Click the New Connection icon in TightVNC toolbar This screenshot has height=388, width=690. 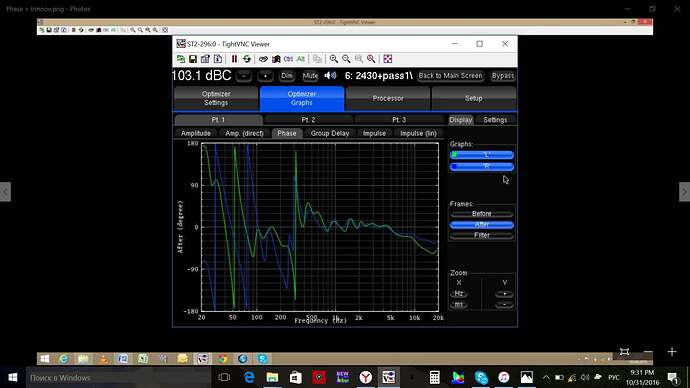[x=180, y=59]
